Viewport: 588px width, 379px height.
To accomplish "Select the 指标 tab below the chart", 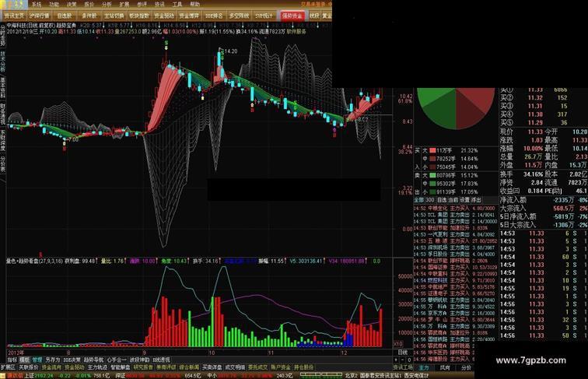I will tap(12, 360).
